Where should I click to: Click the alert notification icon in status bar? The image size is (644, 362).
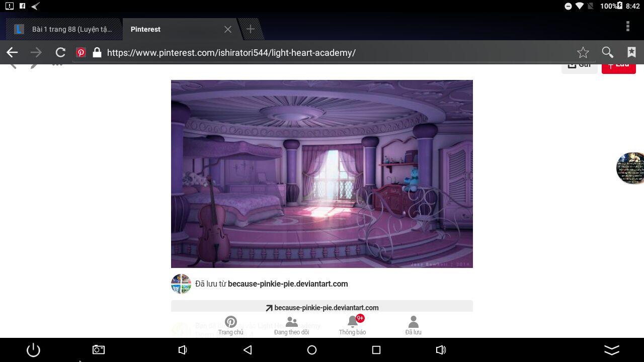coord(10,6)
